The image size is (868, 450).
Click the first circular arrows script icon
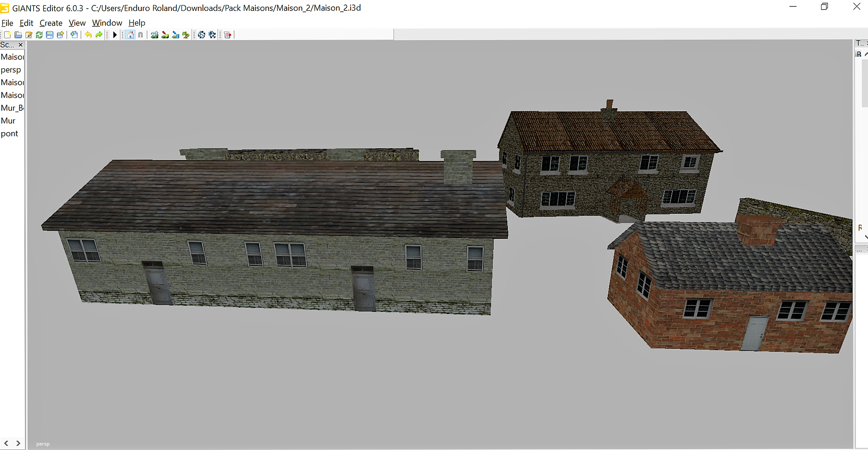tap(201, 35)
